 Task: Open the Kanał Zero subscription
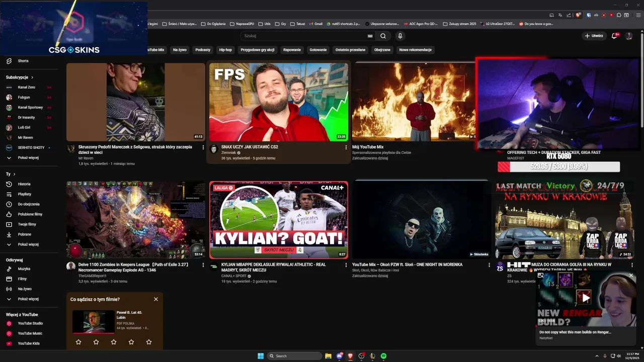click(26, 87)
